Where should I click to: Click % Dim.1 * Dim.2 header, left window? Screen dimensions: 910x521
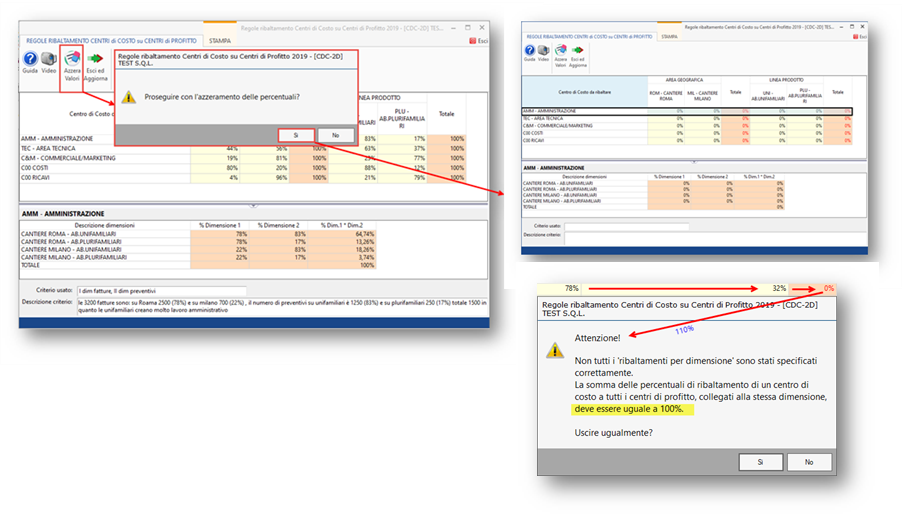point(342,225)
